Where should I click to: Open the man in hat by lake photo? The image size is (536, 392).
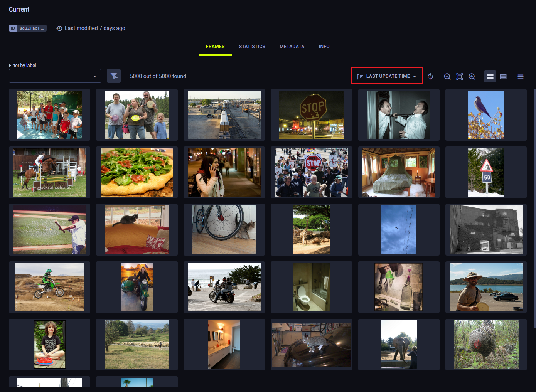(486, 287)
